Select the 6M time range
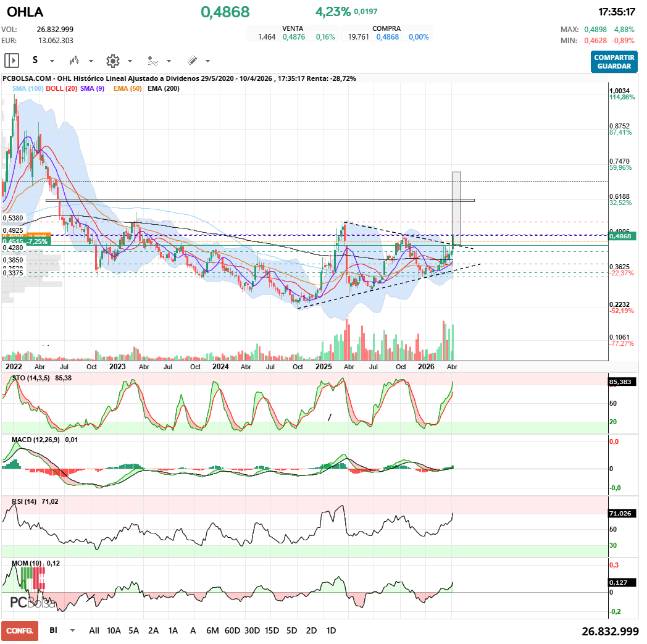This screenshot has height=644, width=647. [x=212, y=630]
